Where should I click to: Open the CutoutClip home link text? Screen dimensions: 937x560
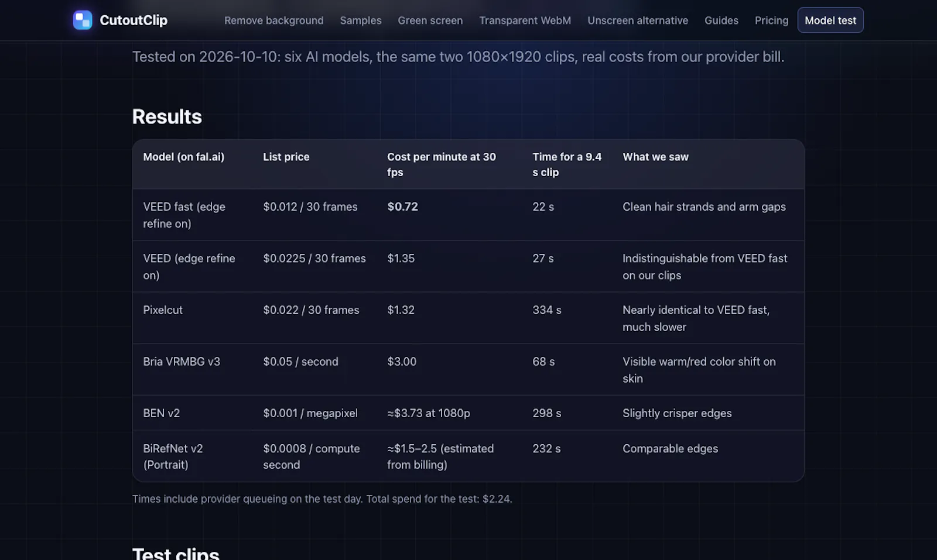pos(134,20)
